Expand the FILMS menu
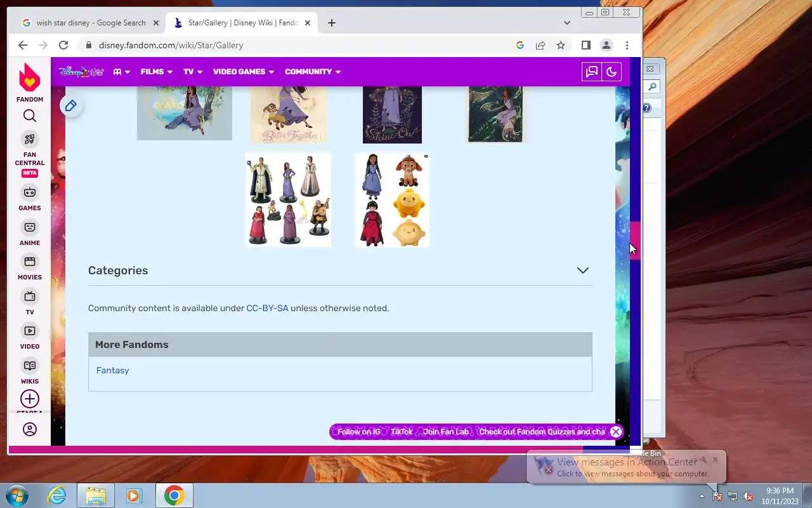Viewport: 812px width, 508px height. (x=156, y=72)
